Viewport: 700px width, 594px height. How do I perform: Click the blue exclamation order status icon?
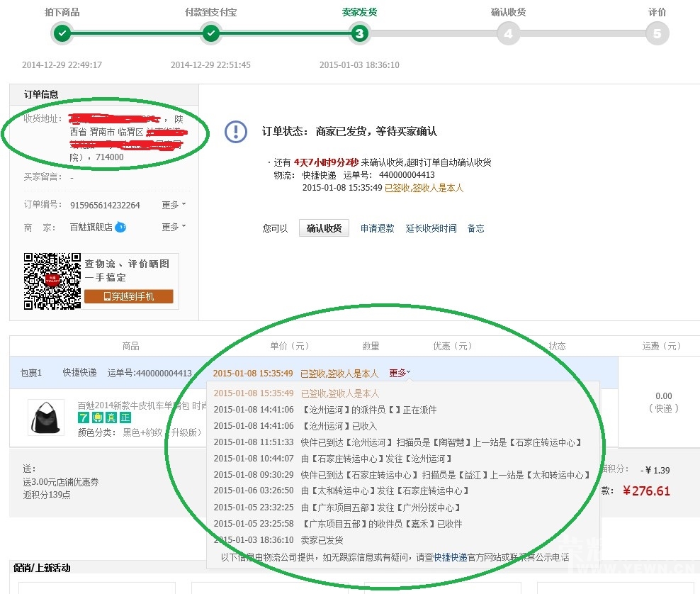click(x=236, y=131)
